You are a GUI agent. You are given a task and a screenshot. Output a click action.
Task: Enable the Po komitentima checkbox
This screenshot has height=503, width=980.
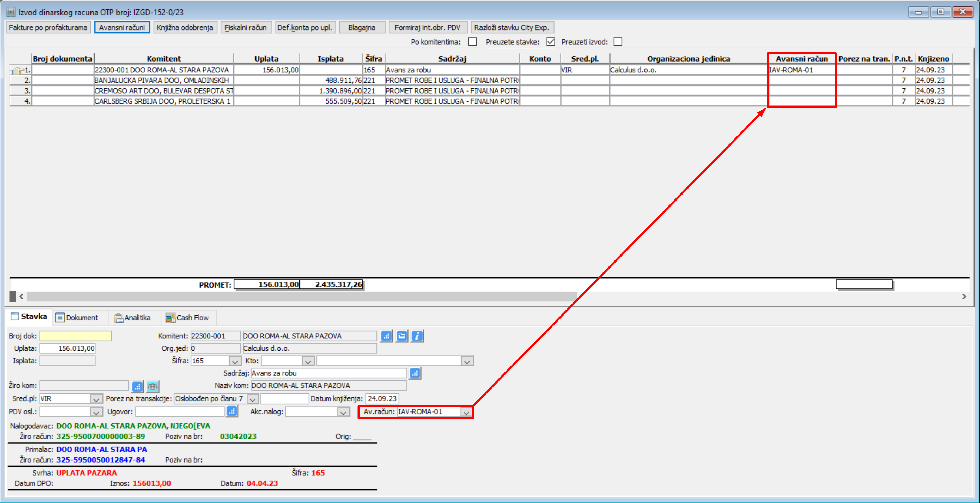472,41
